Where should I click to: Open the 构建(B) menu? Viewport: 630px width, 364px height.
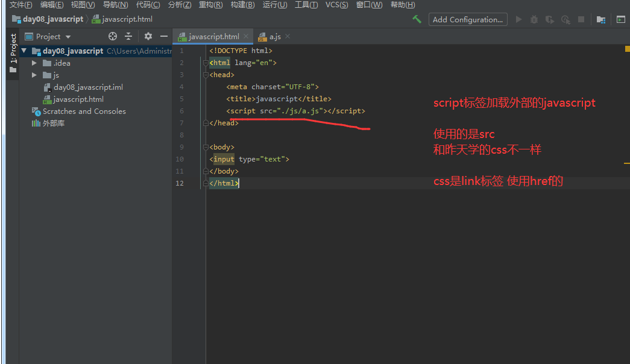(243, 5)
